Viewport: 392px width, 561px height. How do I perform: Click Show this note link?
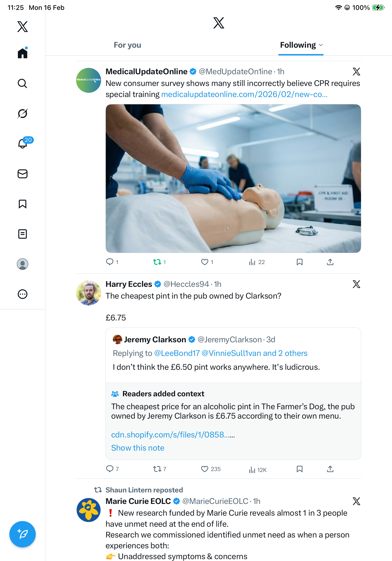[137, 448]
